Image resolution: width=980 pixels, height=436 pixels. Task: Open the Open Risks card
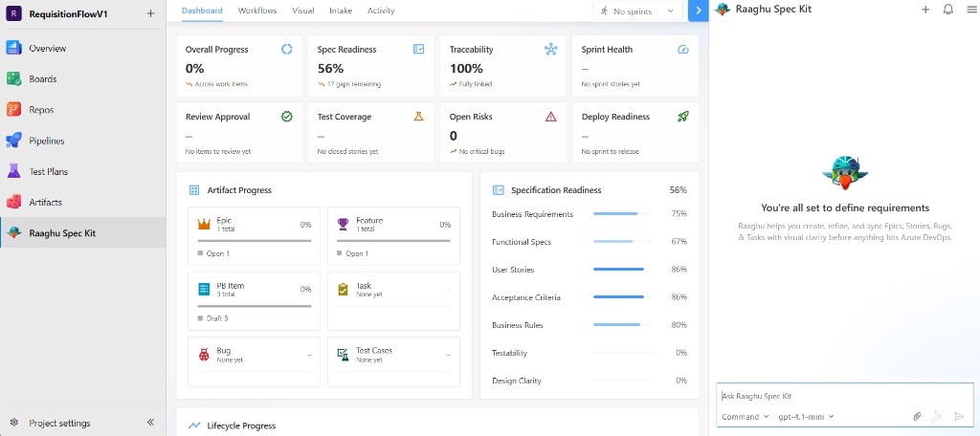click(503, 132)
